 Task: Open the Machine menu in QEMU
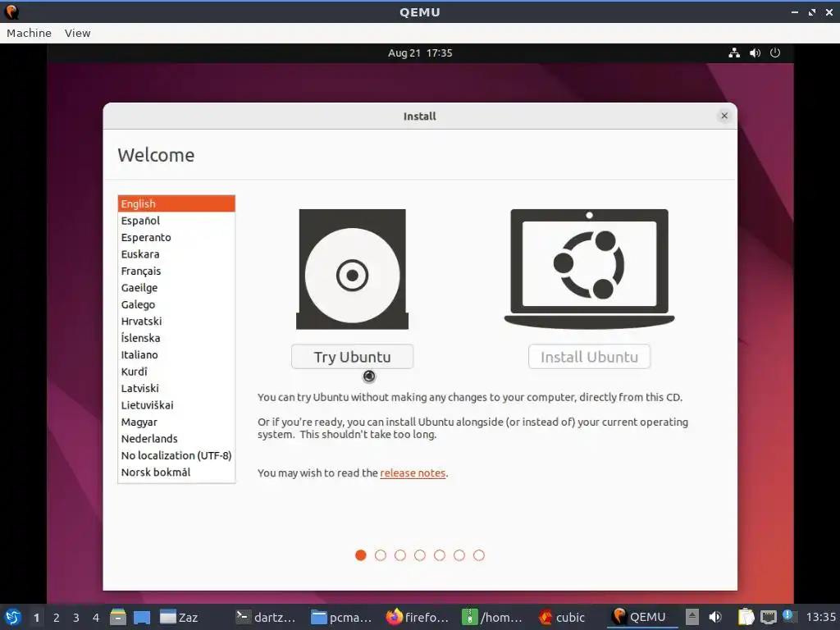coord(29,33)
